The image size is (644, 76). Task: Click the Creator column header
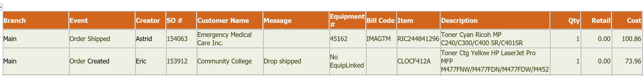[x=151, y=20]
